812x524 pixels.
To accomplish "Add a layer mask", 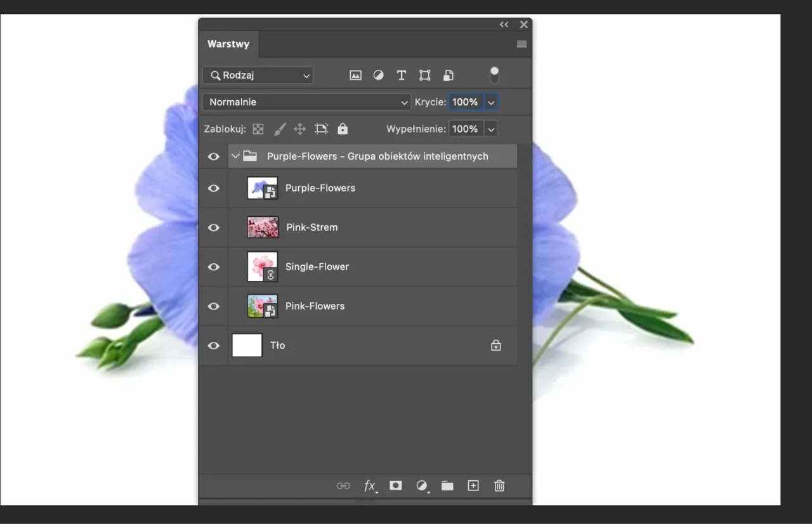I will (x=396, y=485).
